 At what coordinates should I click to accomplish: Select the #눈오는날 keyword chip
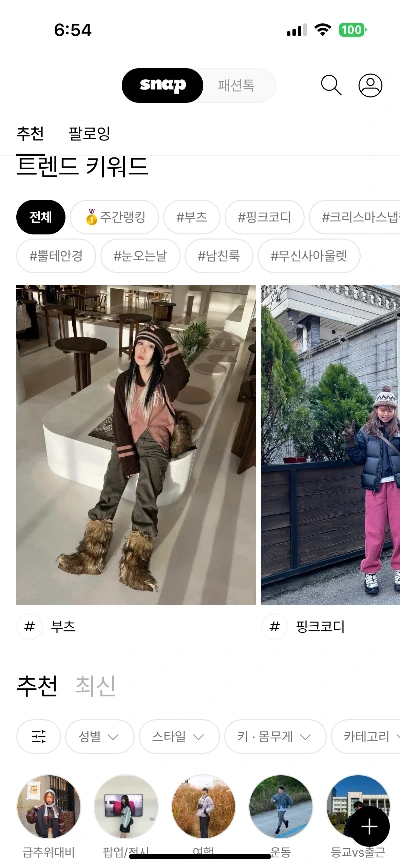(x=140, y=256)
